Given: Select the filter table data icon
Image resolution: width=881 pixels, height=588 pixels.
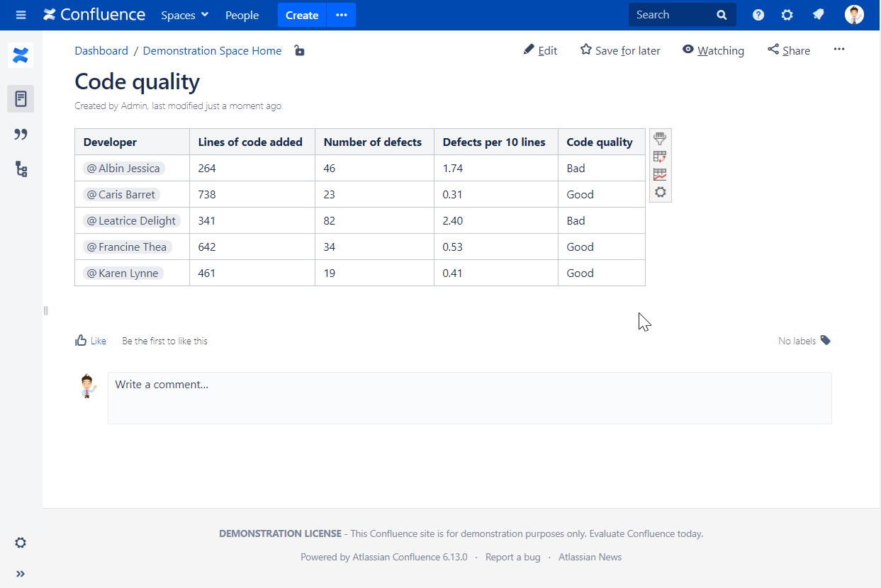Looking at the screenshot, I should point(660,139).
